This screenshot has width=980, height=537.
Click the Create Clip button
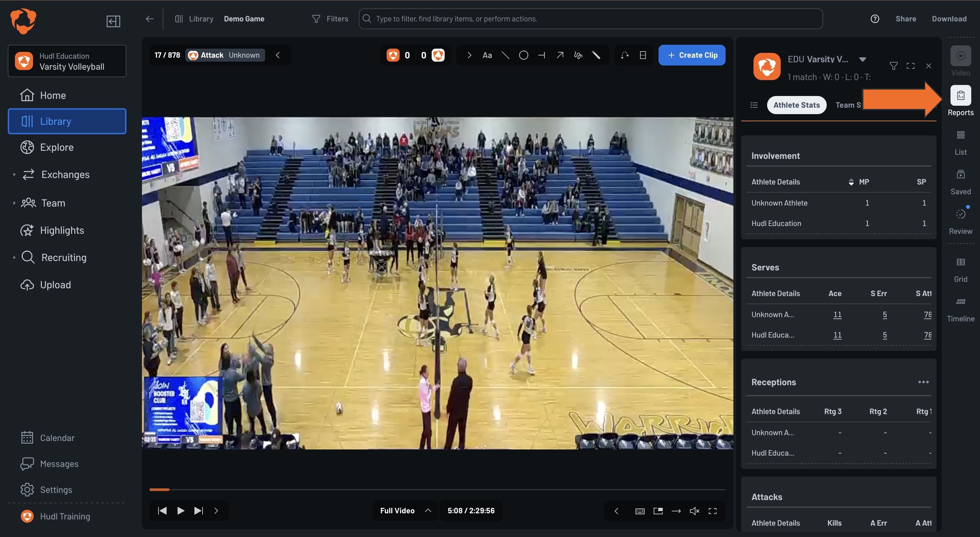[691, 55]
